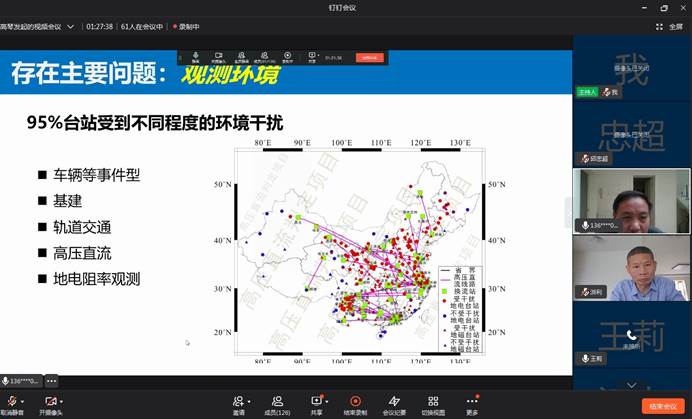Click the green 主持人 host badge
This screenshot has height=419, width=692.
587,92
